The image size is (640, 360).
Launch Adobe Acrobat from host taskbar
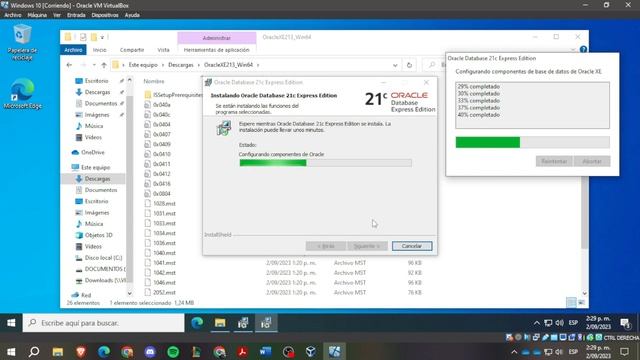point(242,351)
